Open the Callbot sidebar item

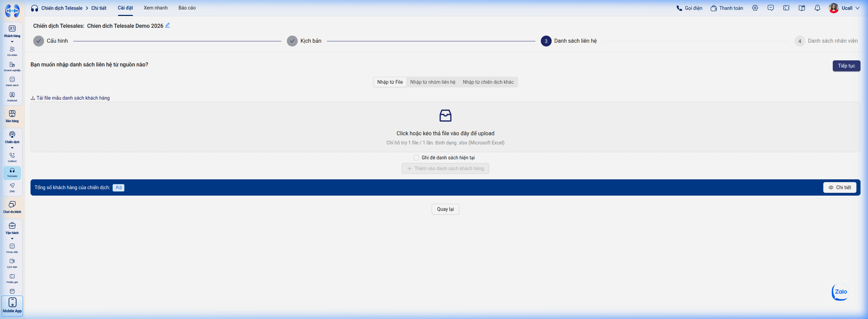tap(12, 157)
